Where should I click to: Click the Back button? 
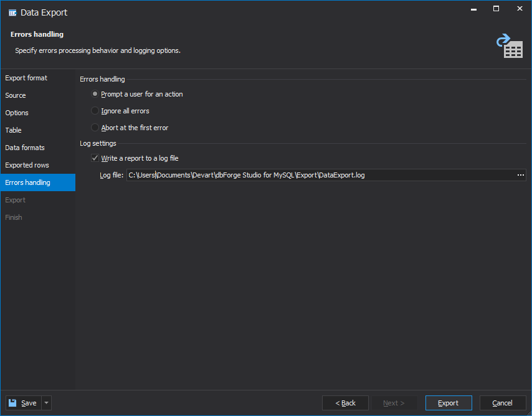coord(345,403)
